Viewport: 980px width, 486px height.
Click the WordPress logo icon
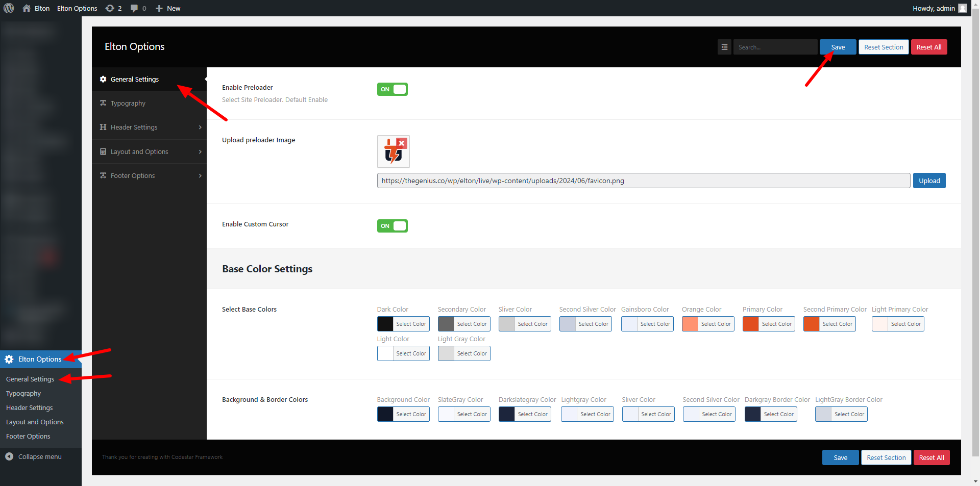tap(9, 8)
